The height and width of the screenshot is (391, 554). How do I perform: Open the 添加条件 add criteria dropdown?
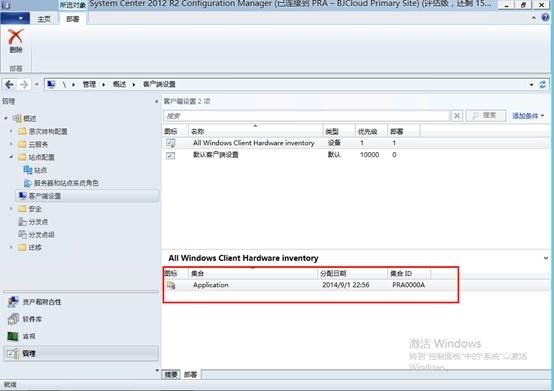(528, 116)
